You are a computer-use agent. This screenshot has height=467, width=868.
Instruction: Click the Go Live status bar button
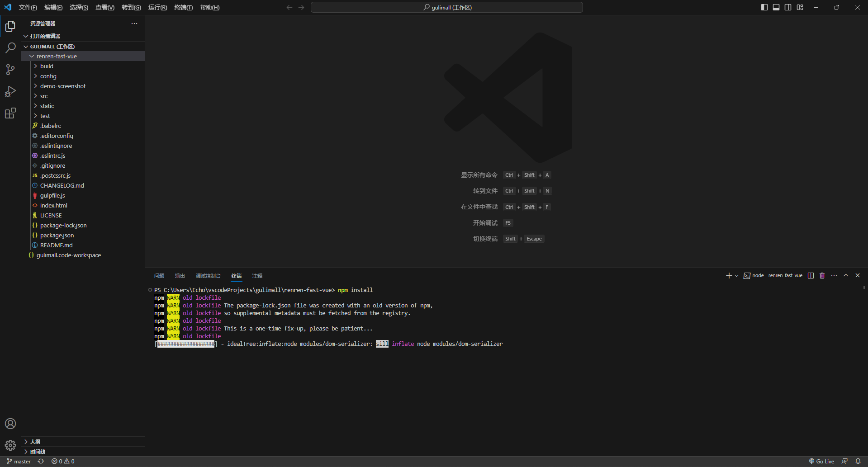click(821, 462)
